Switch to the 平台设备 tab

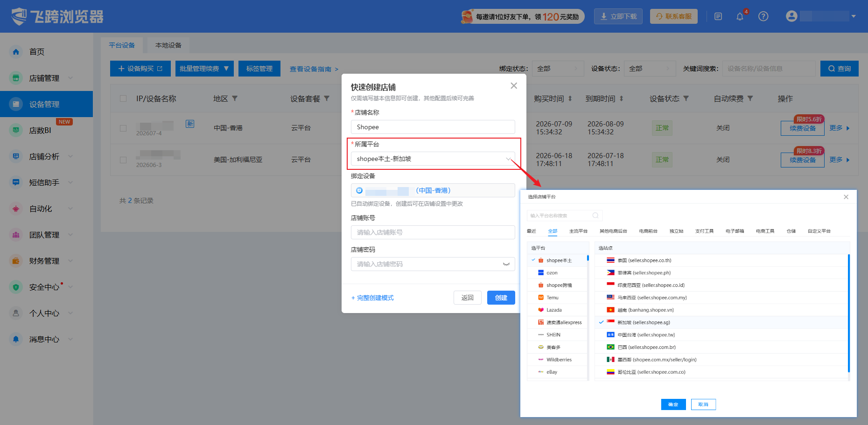coord(122,45)
